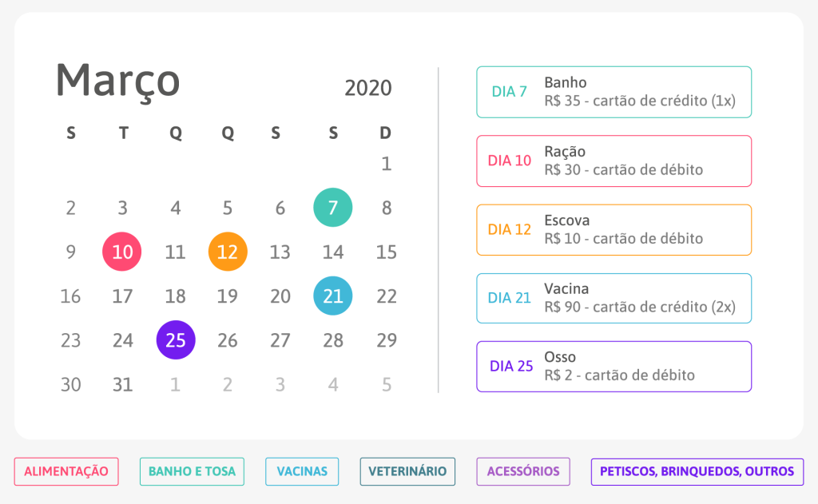This screenshot has width=818, height=504.
Task: Pick day 1 in the first calendar row
Action: click(x=387, y=164)
